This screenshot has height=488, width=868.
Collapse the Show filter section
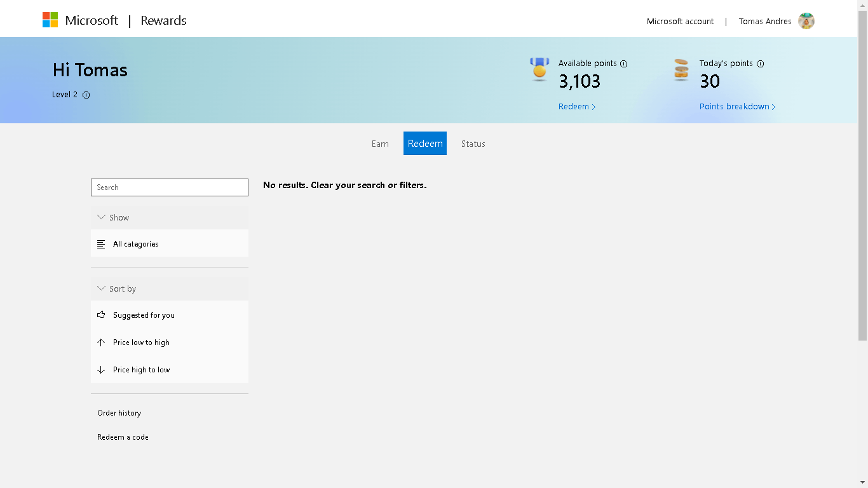tap(170, 217)
